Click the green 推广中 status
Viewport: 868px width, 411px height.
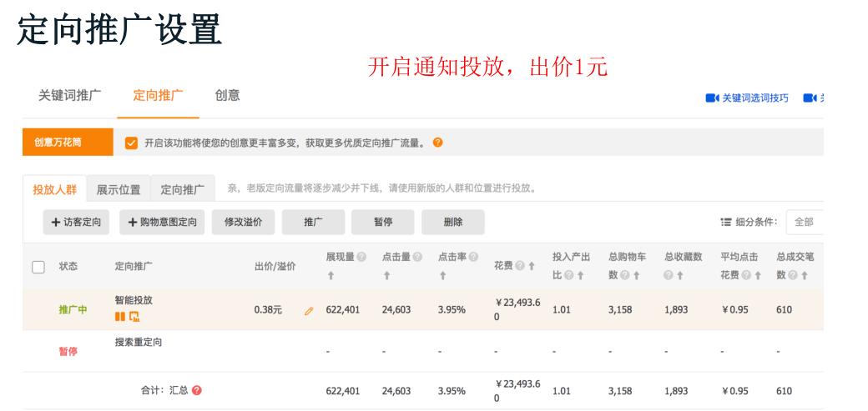[73, 310]
